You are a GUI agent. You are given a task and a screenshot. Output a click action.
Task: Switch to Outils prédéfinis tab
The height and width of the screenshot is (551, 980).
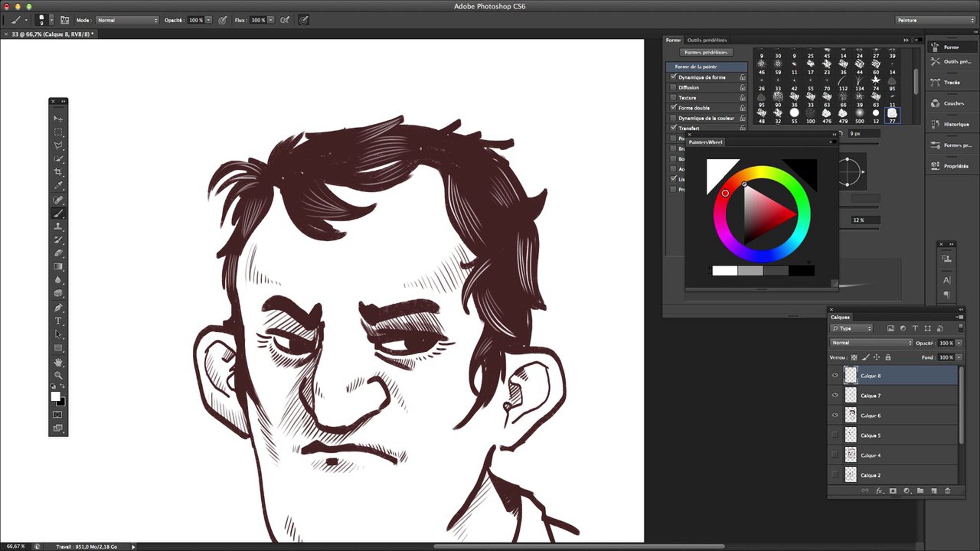(x=706, y=40)
